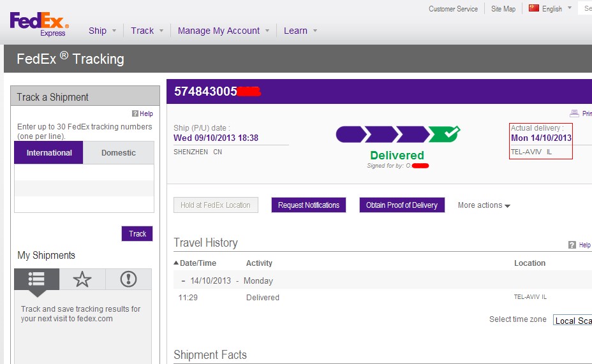Screen dimensions: 592x364
Task: Click the 11:29 Delivered activity row
Action: pyautogui.click(x=381, y=297)
